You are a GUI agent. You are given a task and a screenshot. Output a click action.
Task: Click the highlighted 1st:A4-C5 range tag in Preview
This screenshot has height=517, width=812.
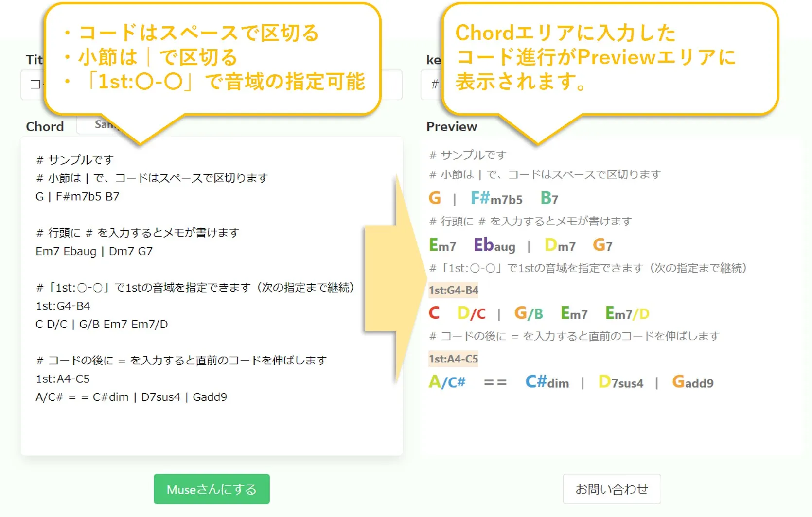point(453,359)
